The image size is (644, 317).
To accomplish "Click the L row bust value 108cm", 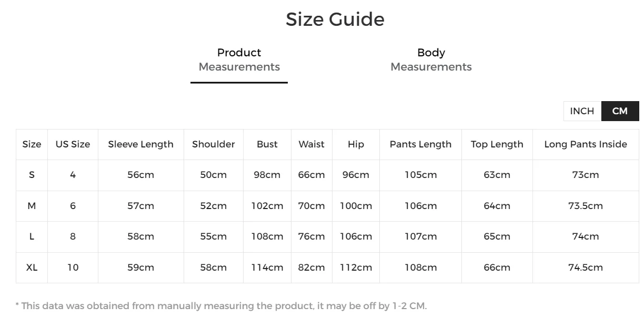I will [x=267, y=236].
